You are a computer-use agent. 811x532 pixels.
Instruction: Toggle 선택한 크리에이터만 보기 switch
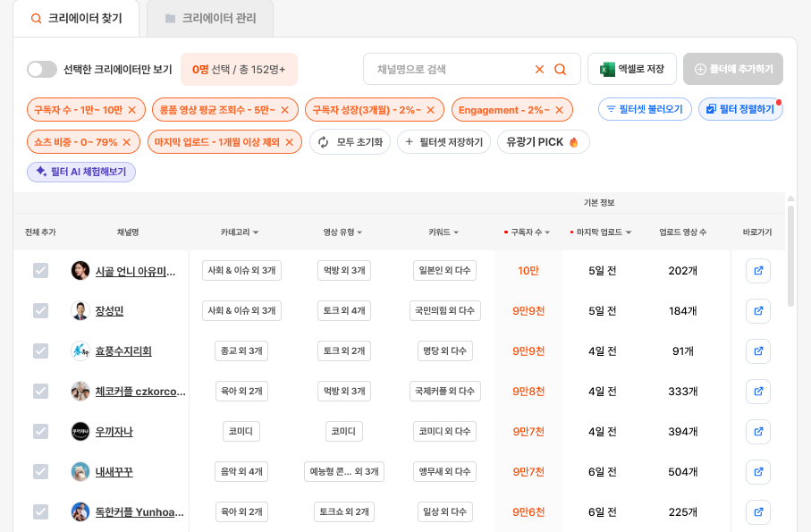click(42, 69)
